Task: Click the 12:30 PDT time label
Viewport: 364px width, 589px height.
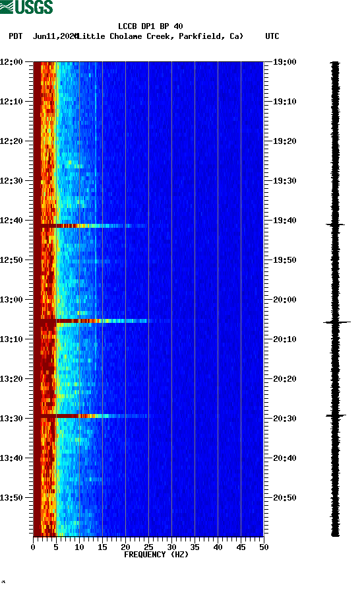Action: pyautogui.click(x=11, y=181)
